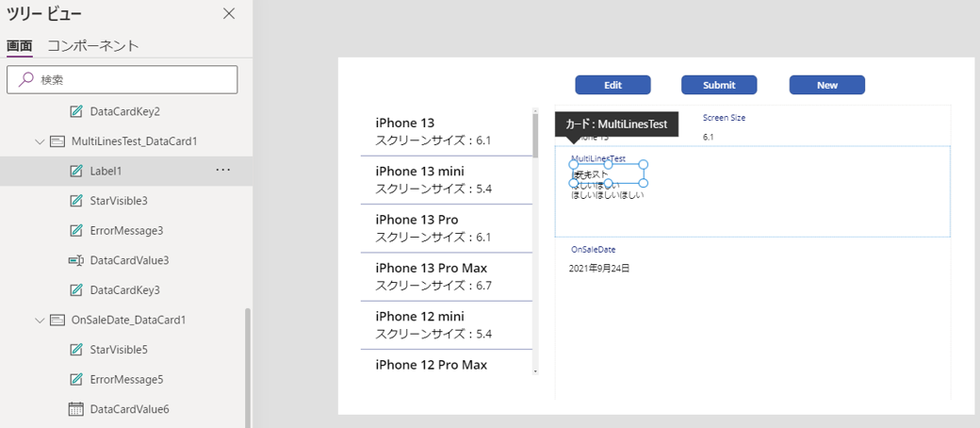The height and width of the screenshot is (428, 980).
Task: Collapse the MultiLinesTest_DataCard1 node
Action: tap(40, 141)
